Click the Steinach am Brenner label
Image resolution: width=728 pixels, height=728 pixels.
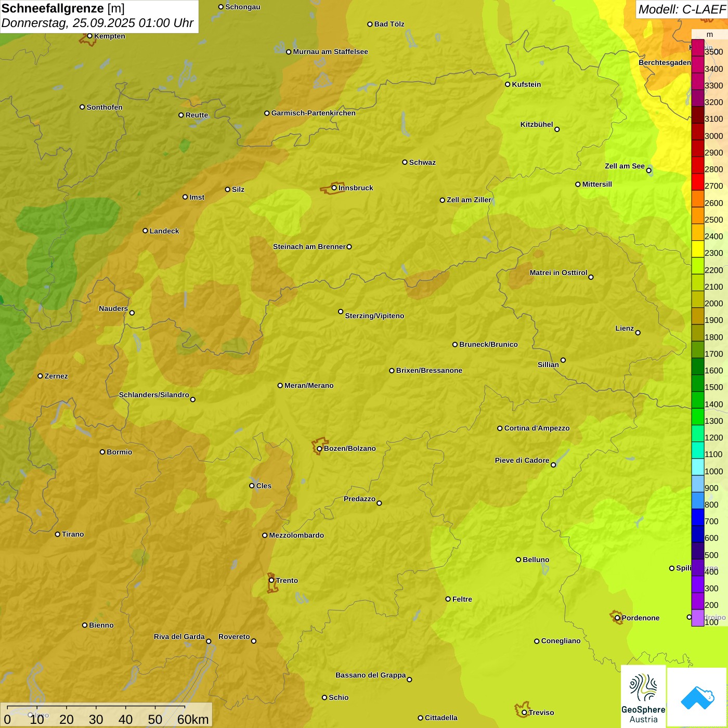[x=309, y=246]
